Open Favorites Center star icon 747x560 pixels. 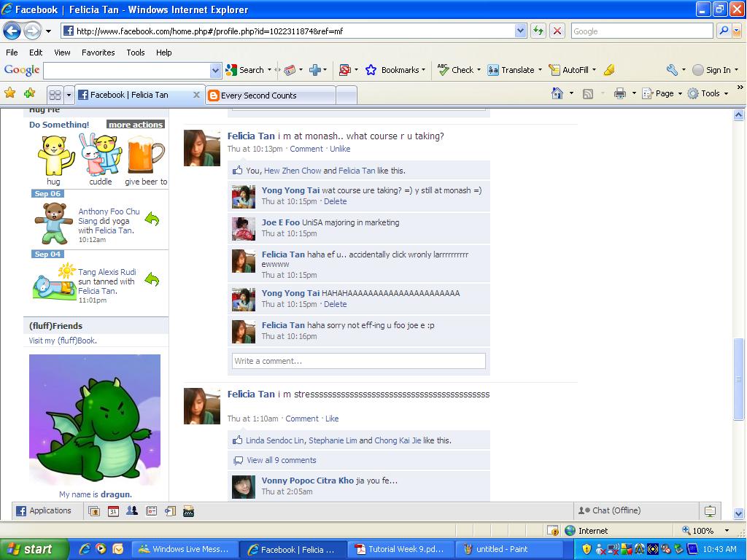pyautogui.click(x=9, y=93)
